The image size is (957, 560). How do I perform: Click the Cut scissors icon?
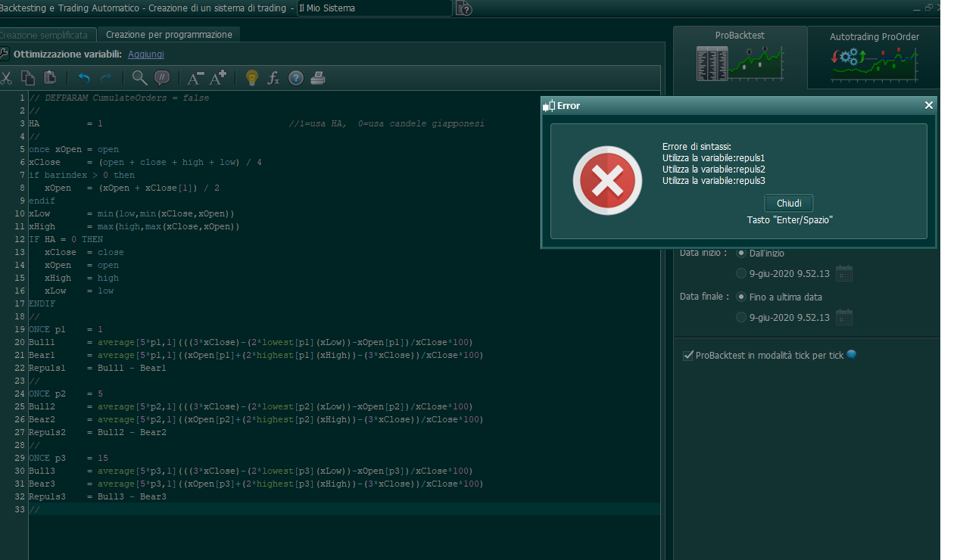tap(6, 77)
